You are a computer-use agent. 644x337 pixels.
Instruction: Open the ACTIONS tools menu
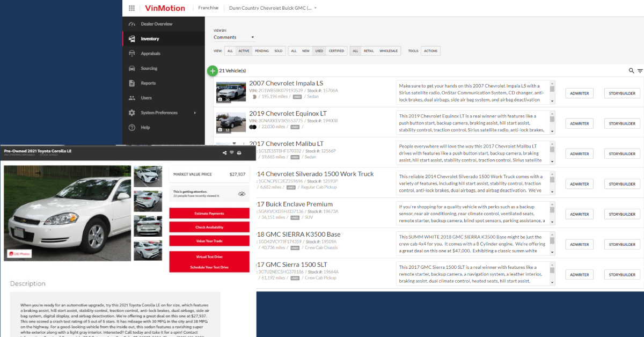[x=430, y=51]
